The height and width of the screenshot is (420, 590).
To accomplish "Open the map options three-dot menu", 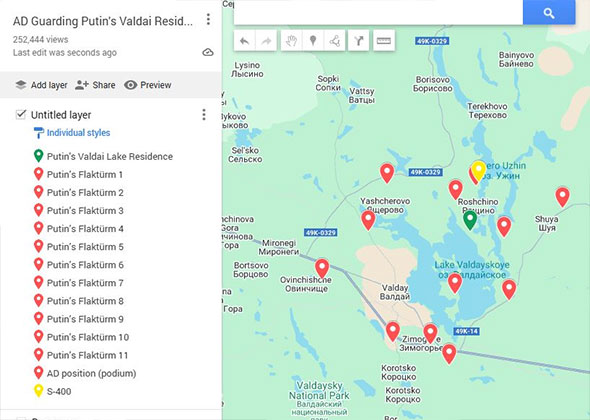I will (208, 20).
